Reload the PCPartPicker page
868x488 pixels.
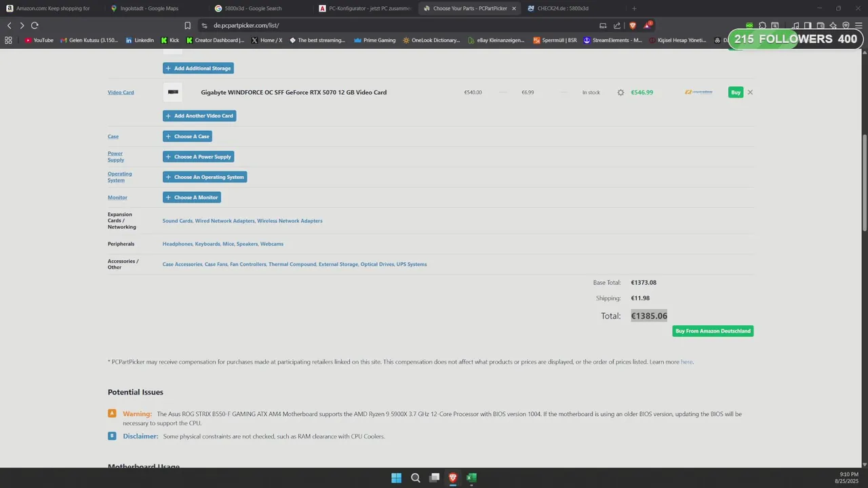[x=35, y=25]
